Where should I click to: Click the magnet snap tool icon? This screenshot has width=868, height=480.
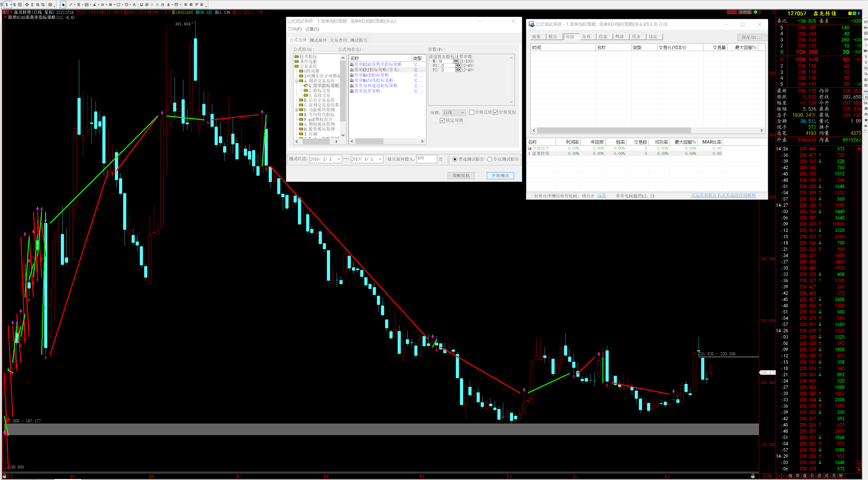pyautogui.click(x=141, y=5)
